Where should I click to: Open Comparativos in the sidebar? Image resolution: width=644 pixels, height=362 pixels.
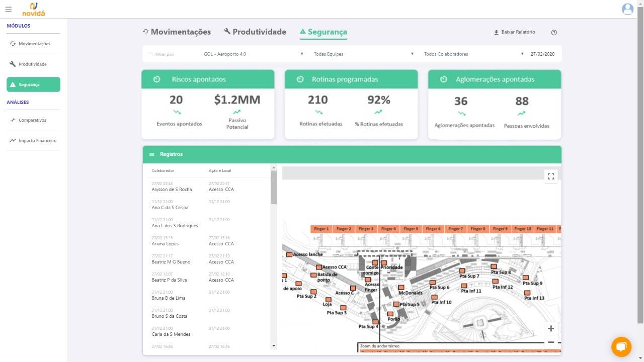click(x=32, y=120)
